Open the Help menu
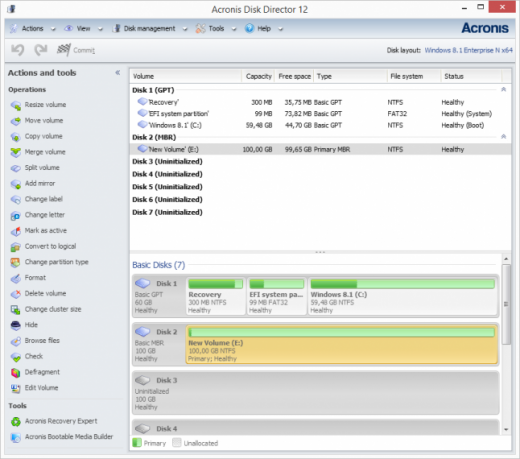Viewport: 520px width, 459px height. 264,29
